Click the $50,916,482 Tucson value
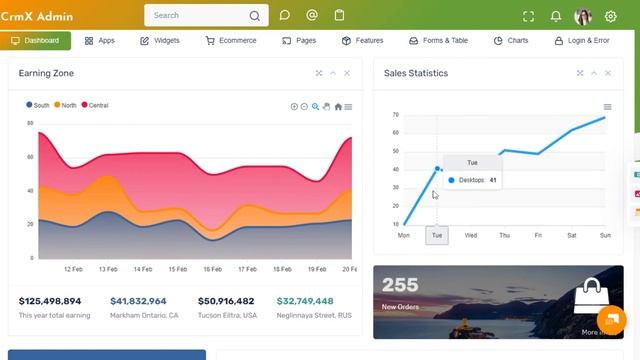Image resolution: width=640 pixels, height=360 pixels. click(x=226, y=301)
